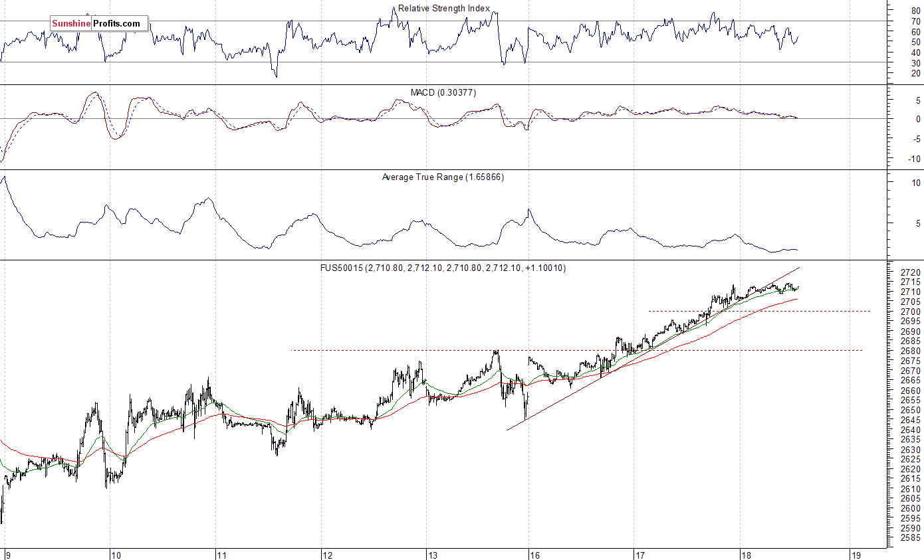Select the Relative Strength Index title
The height and width of the screenshot is (560, 924).
[444, 9]
